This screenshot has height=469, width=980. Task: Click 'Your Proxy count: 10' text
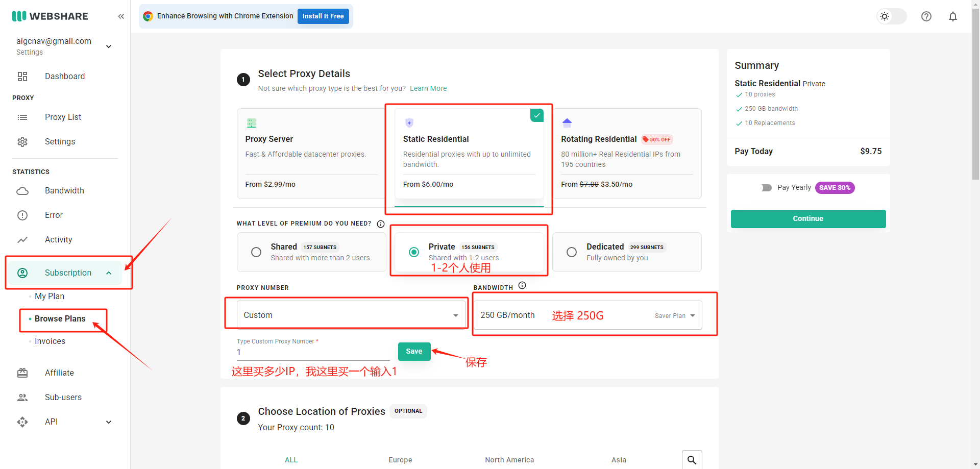click(x=296, y=428)
